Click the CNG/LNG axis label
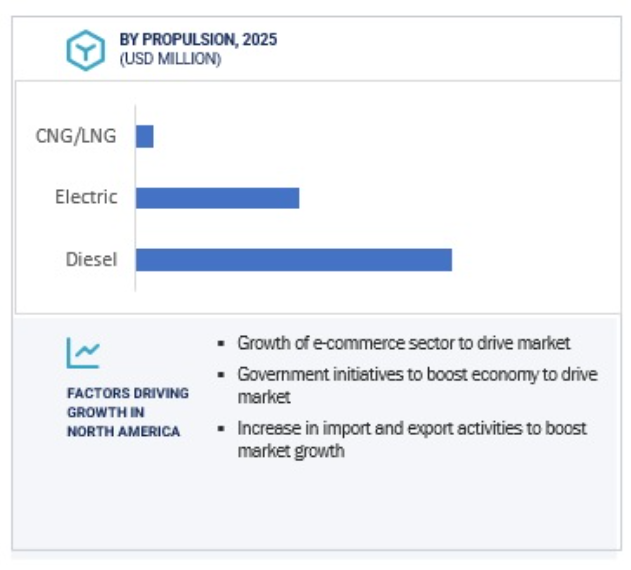 [76, 136]
